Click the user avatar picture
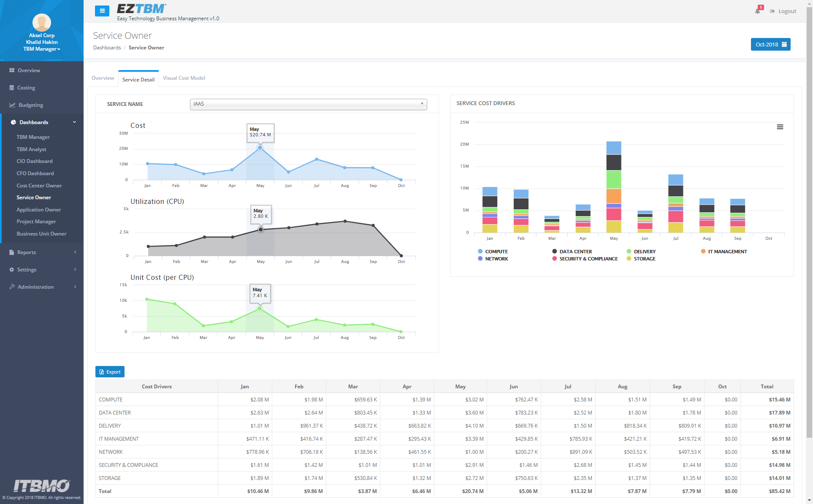Viewport: 813px width, 504px height. [x=42, y=22]
